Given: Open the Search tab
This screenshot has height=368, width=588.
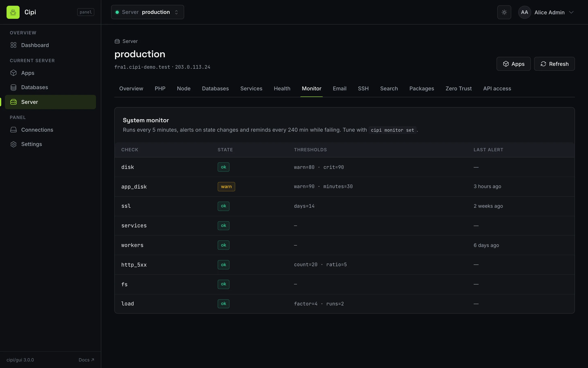Looking at the screenshot, I should click(x=389, y=89).
